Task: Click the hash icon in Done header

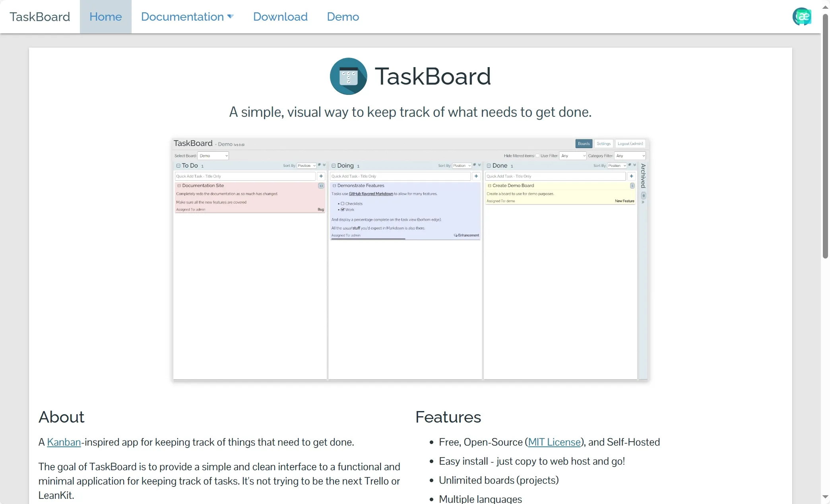Action: coord(630,165)
